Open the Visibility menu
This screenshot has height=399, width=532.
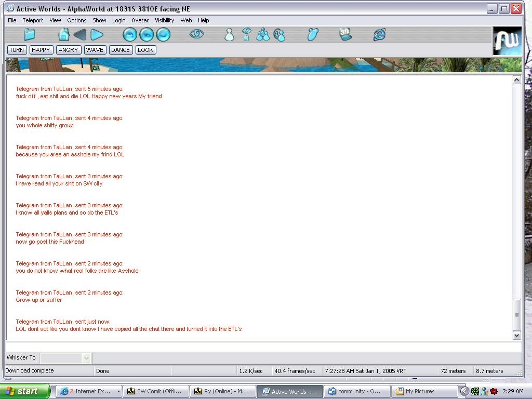(164, 20)
